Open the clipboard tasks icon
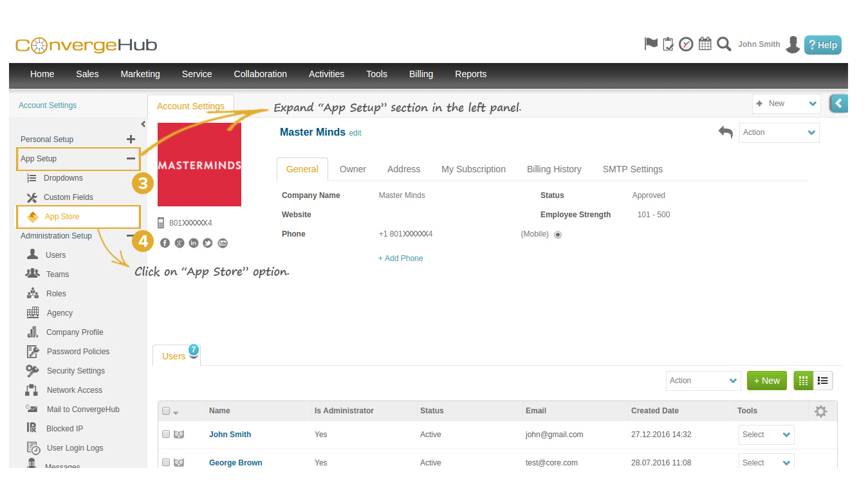The height and width of the screenshot is (495, 868). 669,44
